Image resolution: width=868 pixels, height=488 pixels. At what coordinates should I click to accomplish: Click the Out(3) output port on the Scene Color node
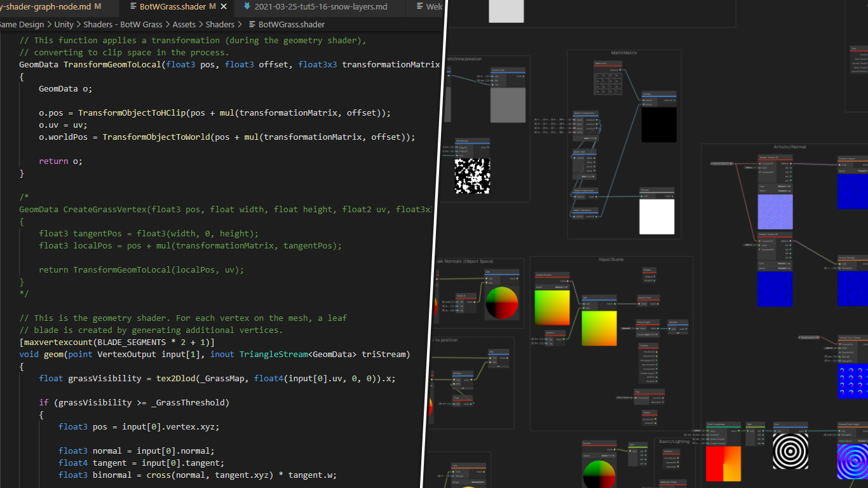tap(656, 303)
